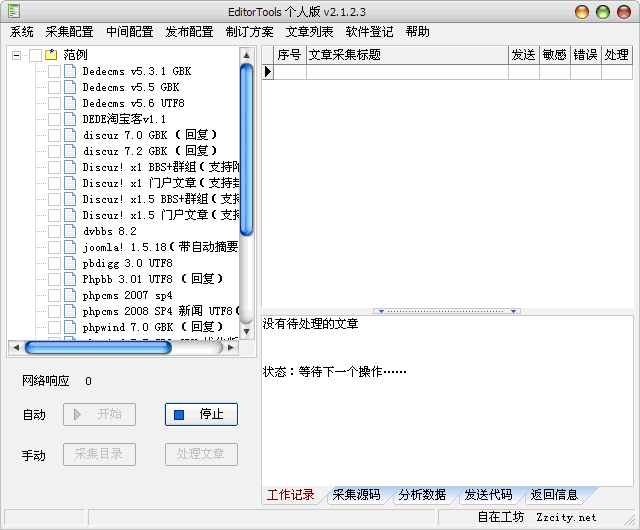Collapse the 范例 tree node
640x530 pixels.
(18, 55)
